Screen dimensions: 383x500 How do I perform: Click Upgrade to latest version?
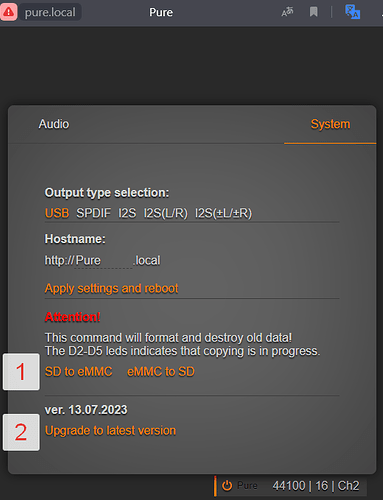click(110, 431)
